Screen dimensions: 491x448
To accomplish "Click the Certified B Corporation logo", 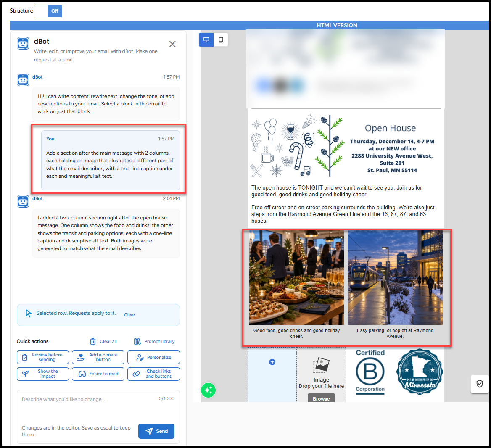I will [x=370, y=372].
